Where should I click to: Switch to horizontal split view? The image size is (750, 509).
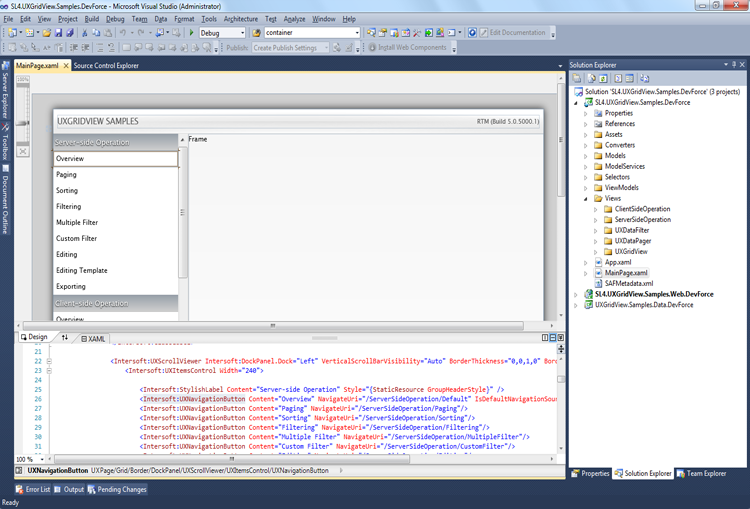click(x=552, y=338)
